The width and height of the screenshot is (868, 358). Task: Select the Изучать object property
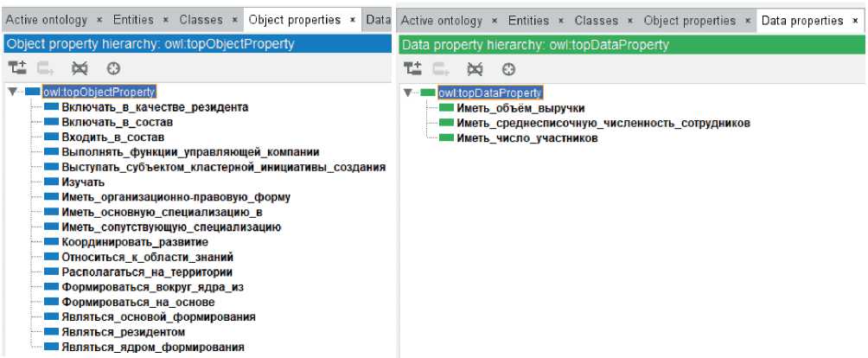tap(83, 182)
